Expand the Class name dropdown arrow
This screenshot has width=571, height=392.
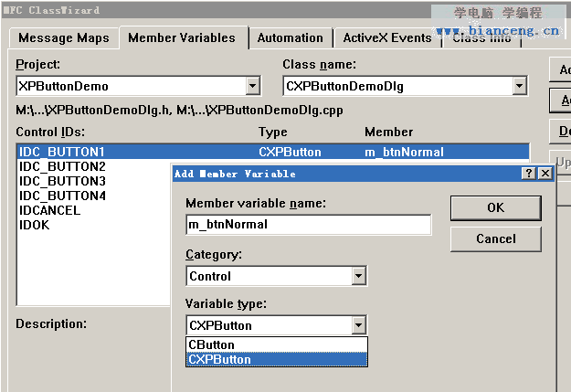(519, 86)
